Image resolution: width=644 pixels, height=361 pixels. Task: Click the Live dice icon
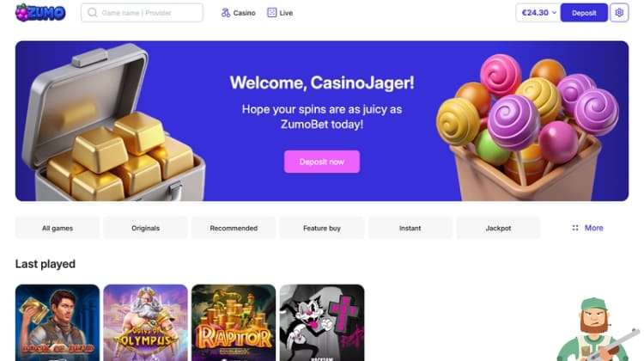272,13
